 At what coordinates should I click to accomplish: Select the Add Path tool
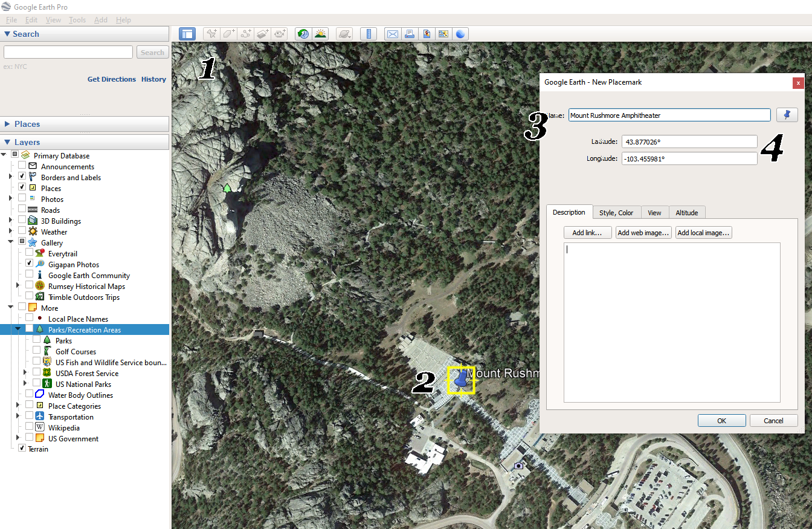pos(245,34)
